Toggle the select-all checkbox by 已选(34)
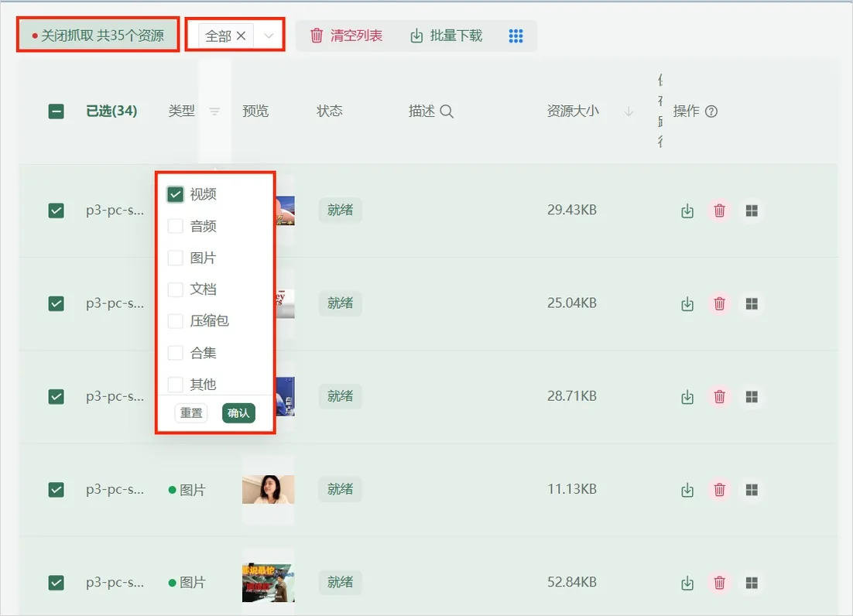 pyautogui.click(x=56, y=111)
